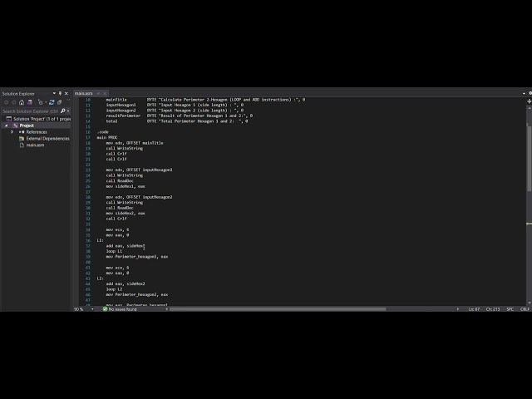This screenshot has height=399, width=532.
Task: Toggle SPC indentation mode in status bar
Action: point(510,309)
